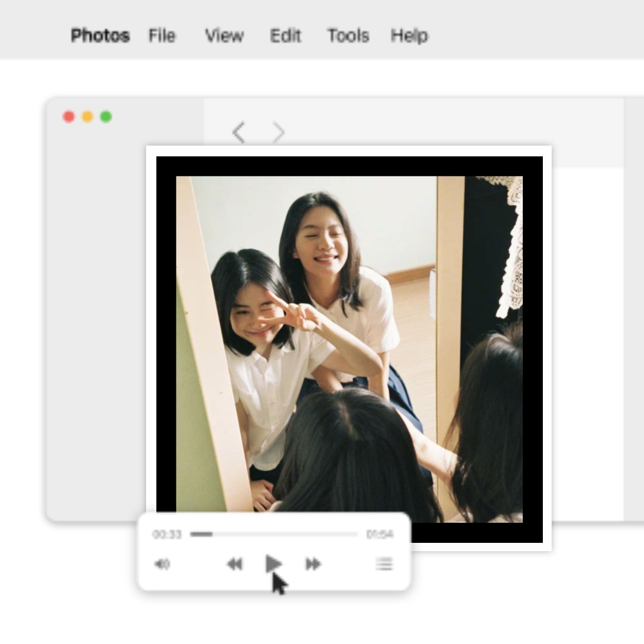
Task: Open the Edit menu
Action: 285,36
